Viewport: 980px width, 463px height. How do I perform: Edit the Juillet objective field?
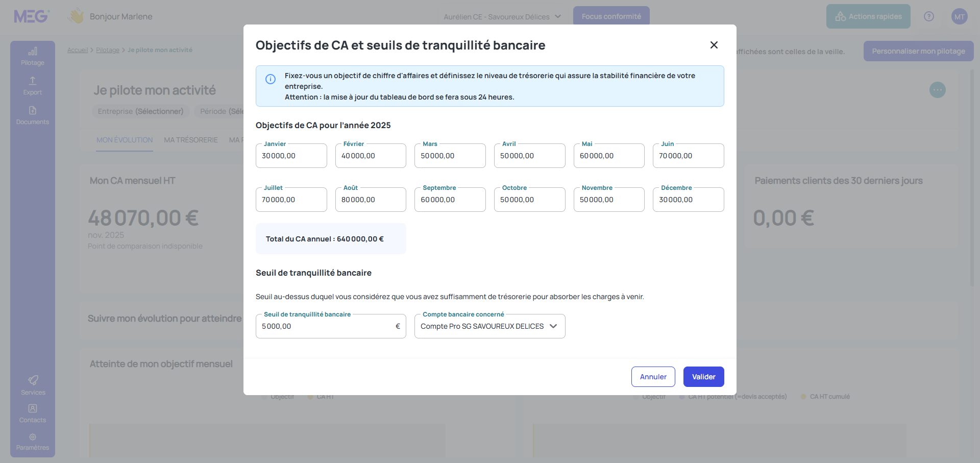point(291,200)
